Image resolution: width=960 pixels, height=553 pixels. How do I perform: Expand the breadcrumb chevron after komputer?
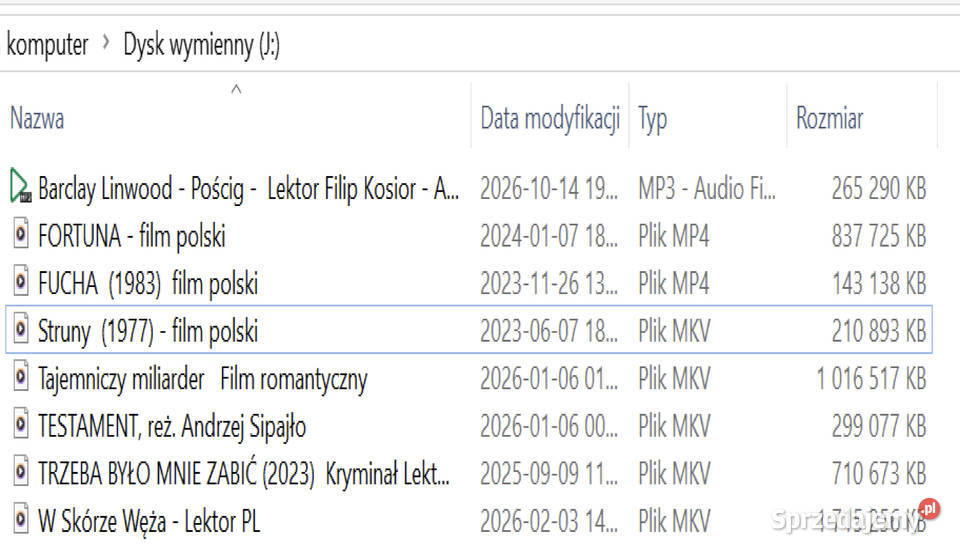click(106, 43)
